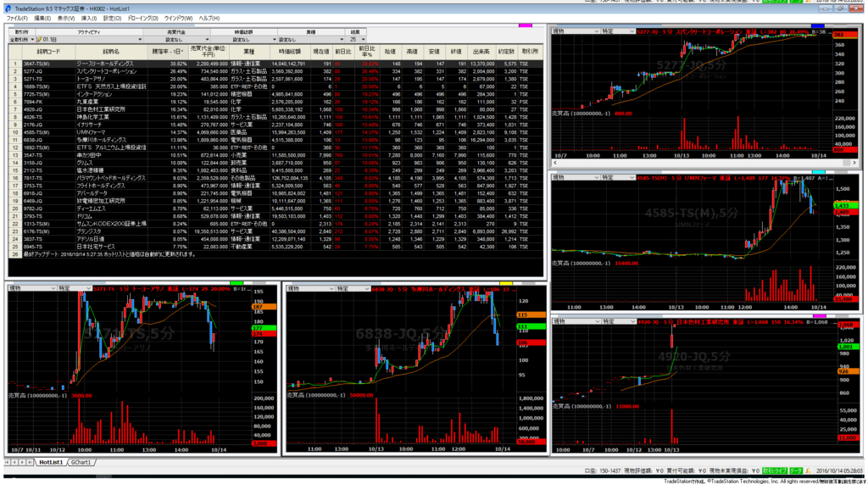
Task: Open the ヘルプ(H) menu
Action: pyautogui.click(x=209, y=19)
